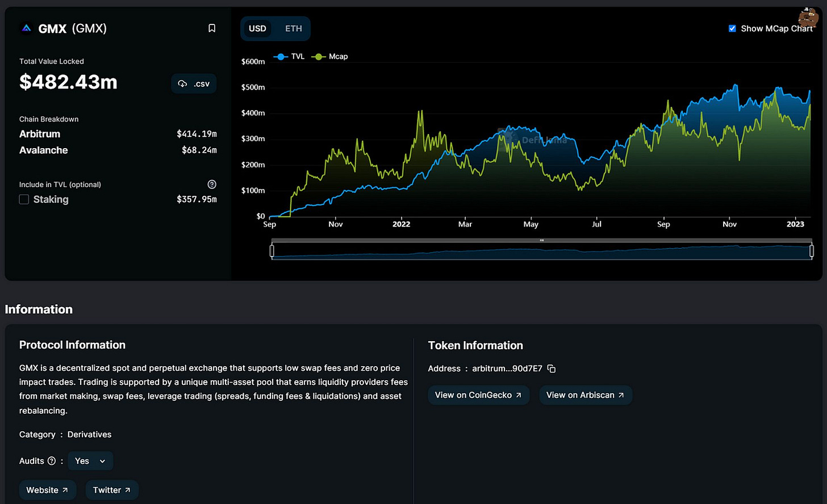Click the $357.95m staking value
Viewport: 827px width, 504px height.
click(x=197, y=199)
